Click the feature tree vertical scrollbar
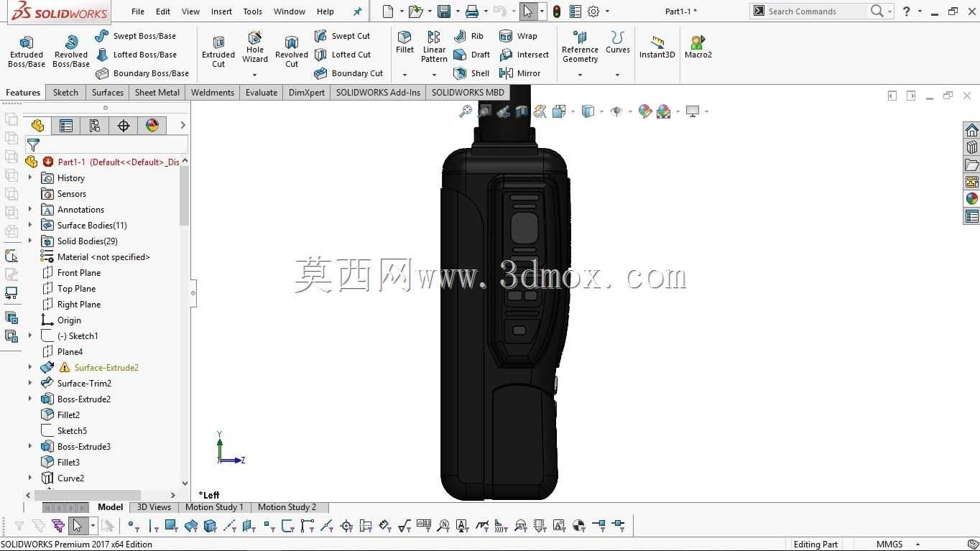This screenshot has height=551, width=980. pyautogui.click(x=185, y=195)
